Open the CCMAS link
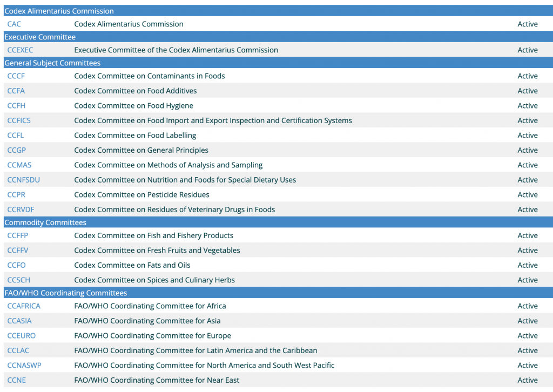Image resolution: width=553 pixels, height=392 pixels. pyautogui.click(x=19, y=165)
